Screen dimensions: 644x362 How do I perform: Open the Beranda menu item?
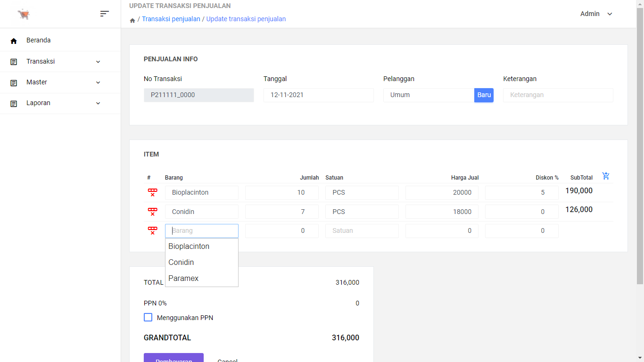coord(38,40)
